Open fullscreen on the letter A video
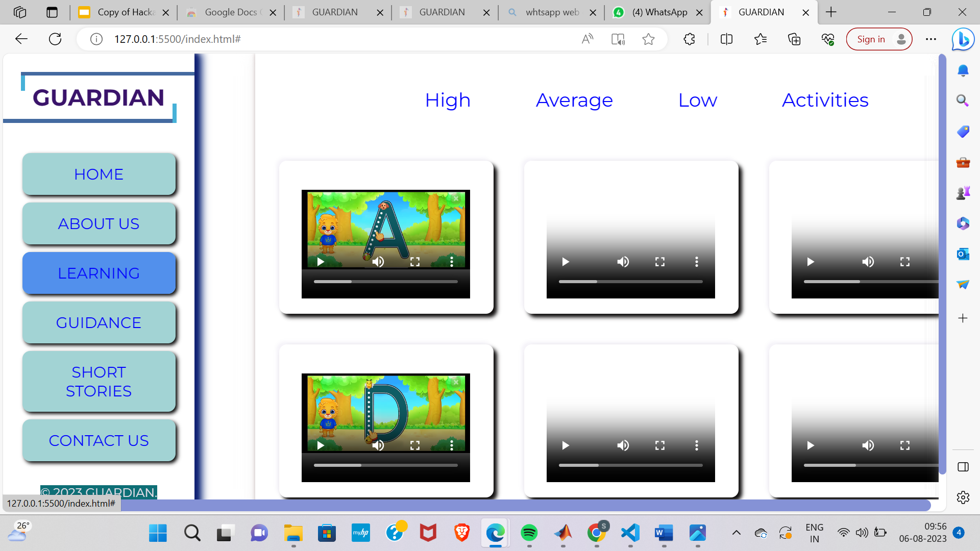This screenshot has height=551, width=980. click(x=415, y=262)
